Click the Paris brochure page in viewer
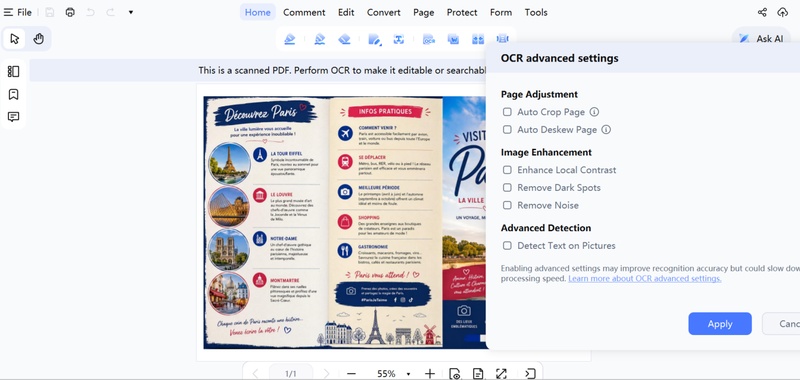The width and height of the screenshot is (800, 380). [x=345, y=222]
